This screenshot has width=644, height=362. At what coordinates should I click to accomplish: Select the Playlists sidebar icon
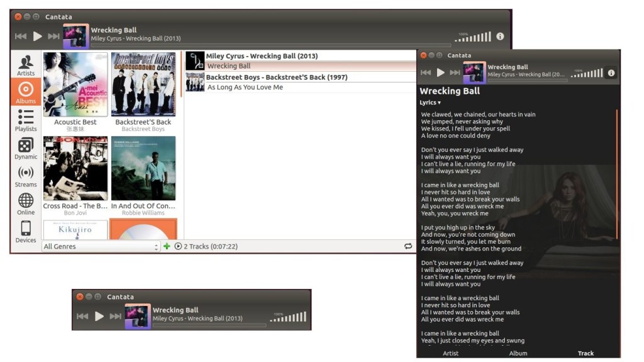(x=25, y=120)
